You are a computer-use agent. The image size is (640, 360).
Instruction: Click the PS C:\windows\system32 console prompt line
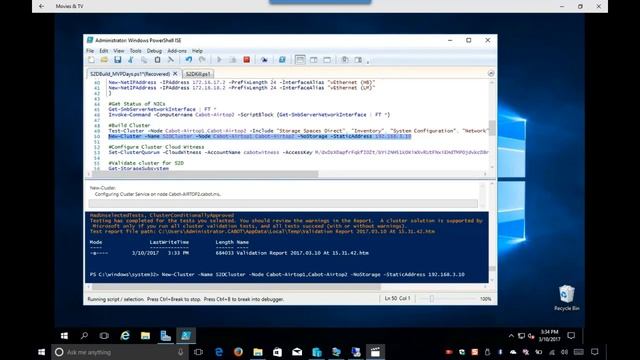(x=277, y=275)
